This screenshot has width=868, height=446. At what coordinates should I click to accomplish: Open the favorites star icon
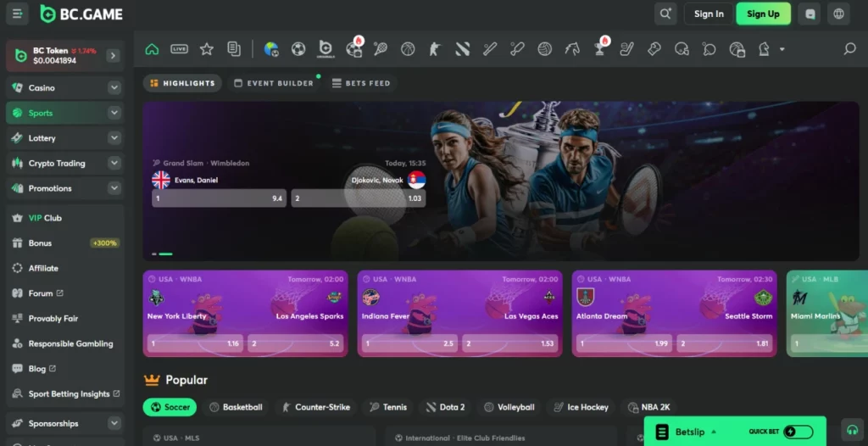(x=207, y=49)
